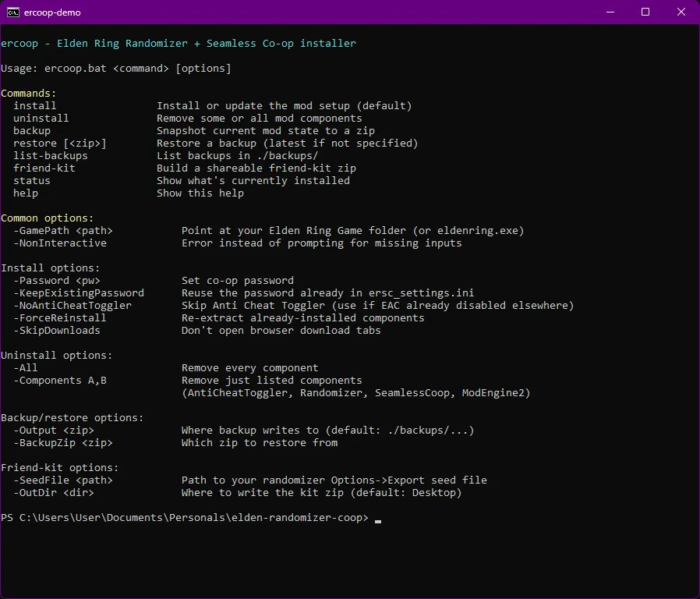Click 'Install or update the mod setup (default)'

coord(284,106)
